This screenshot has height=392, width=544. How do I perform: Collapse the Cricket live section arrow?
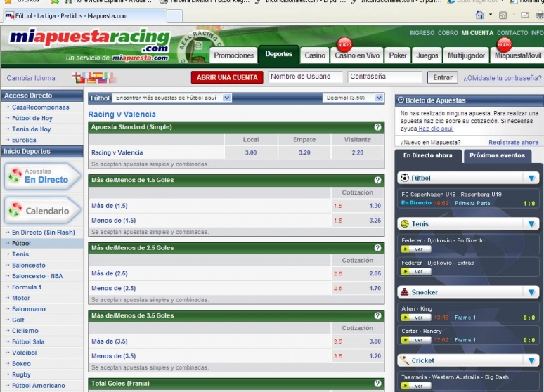click(x=531, y=361)
